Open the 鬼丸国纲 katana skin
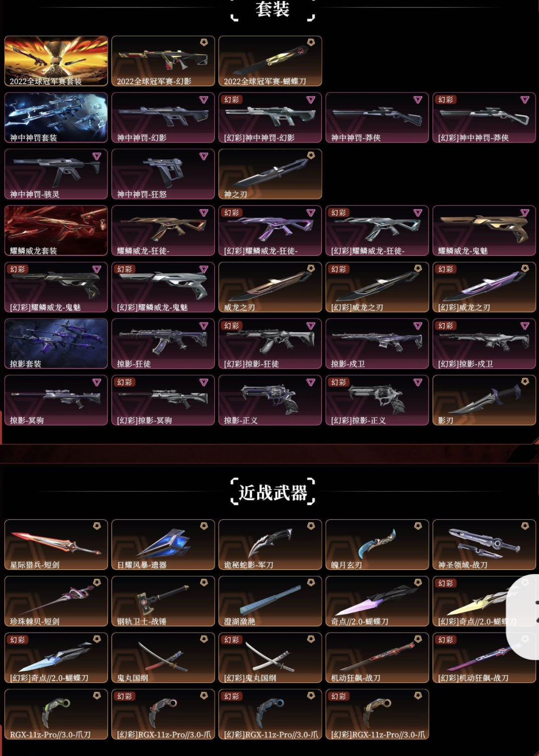This screenshot has height=756, width=539. coord(163,658)
